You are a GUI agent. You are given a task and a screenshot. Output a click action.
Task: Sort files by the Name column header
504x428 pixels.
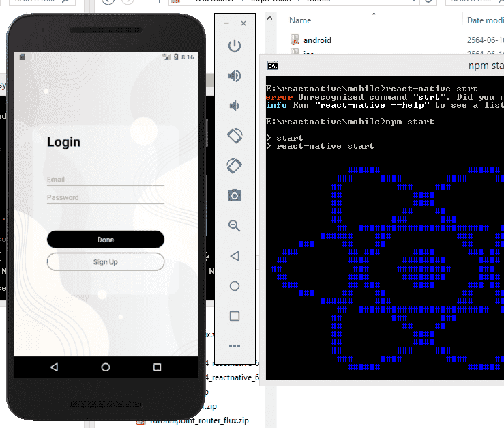point(300,20)
